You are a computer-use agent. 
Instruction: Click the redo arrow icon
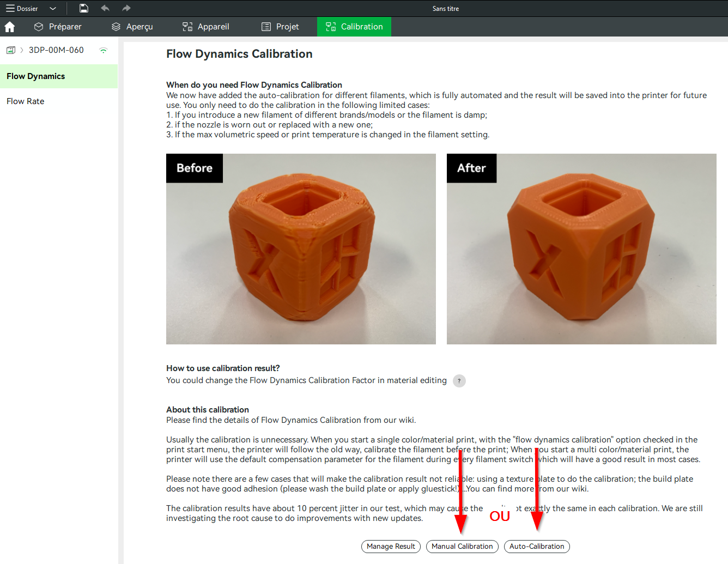pos(126,8)
